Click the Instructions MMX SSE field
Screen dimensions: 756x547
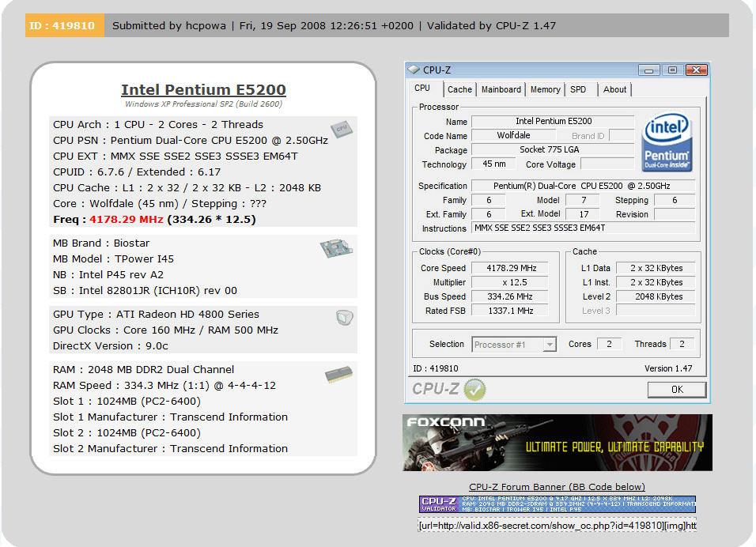pos(584,228)
